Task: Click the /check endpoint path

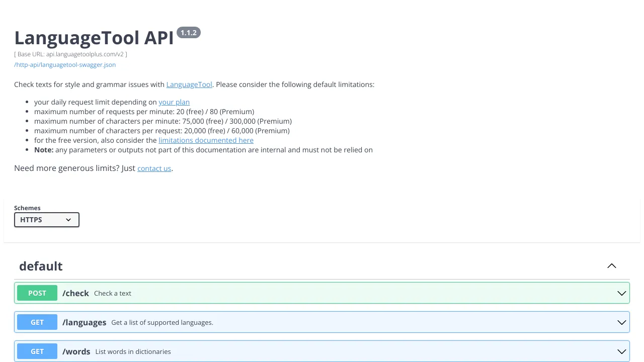Action: pos(75,293)
